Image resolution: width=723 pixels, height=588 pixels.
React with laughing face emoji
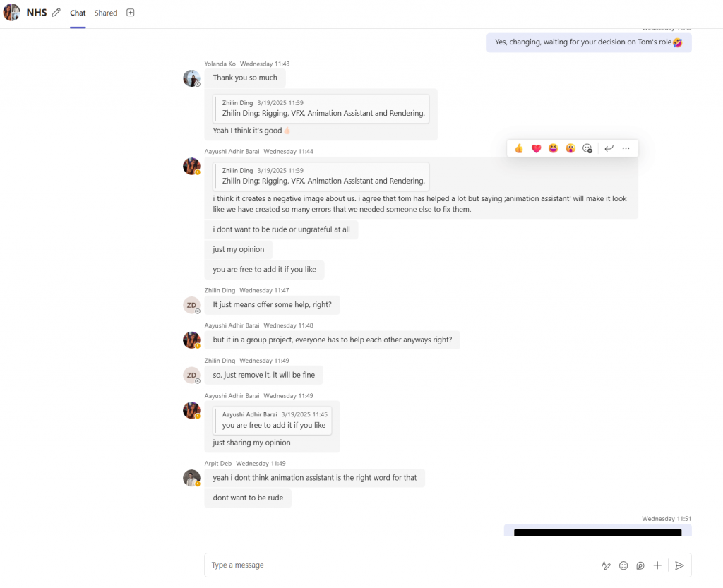(553, 148)
